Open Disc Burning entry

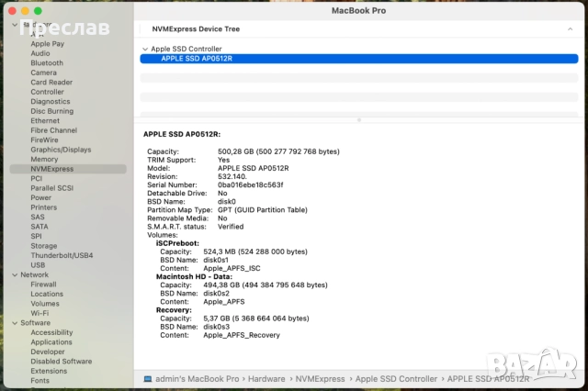(52, 111)
